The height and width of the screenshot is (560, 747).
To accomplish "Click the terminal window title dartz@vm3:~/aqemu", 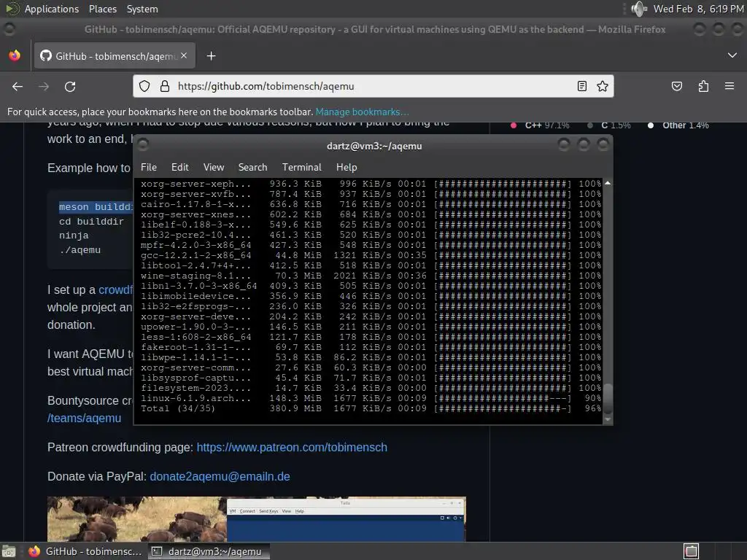I will click(374, 146).
